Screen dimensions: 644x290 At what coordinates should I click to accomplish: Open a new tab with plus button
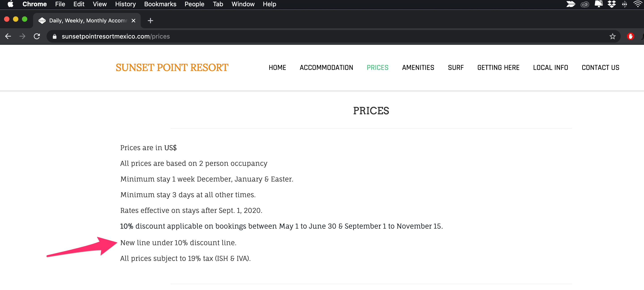tap(150, 21)
